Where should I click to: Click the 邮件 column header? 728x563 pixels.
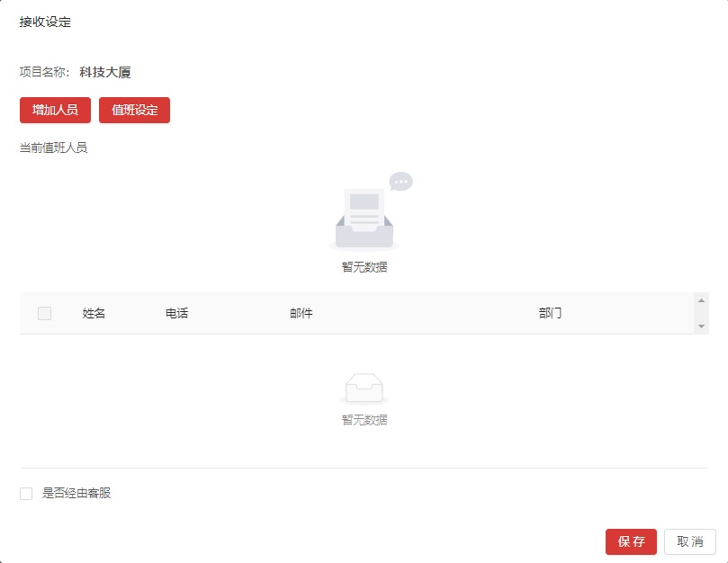[301, 314]
